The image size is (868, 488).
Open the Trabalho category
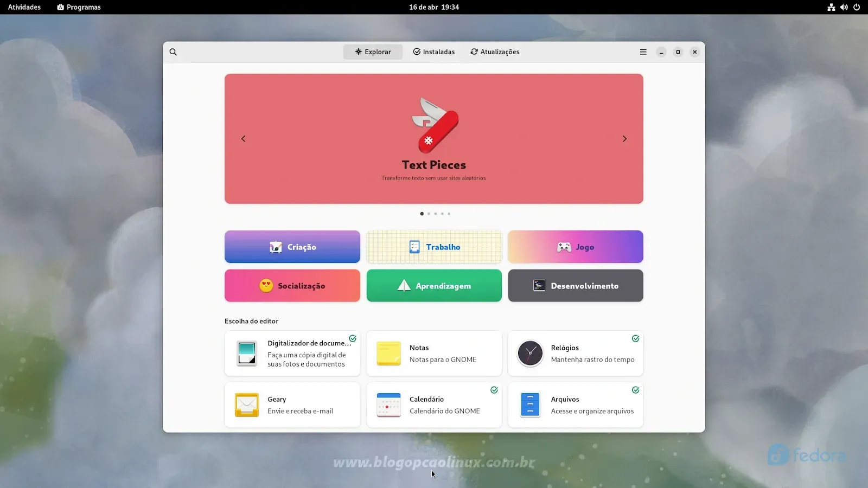click(434, 247)
